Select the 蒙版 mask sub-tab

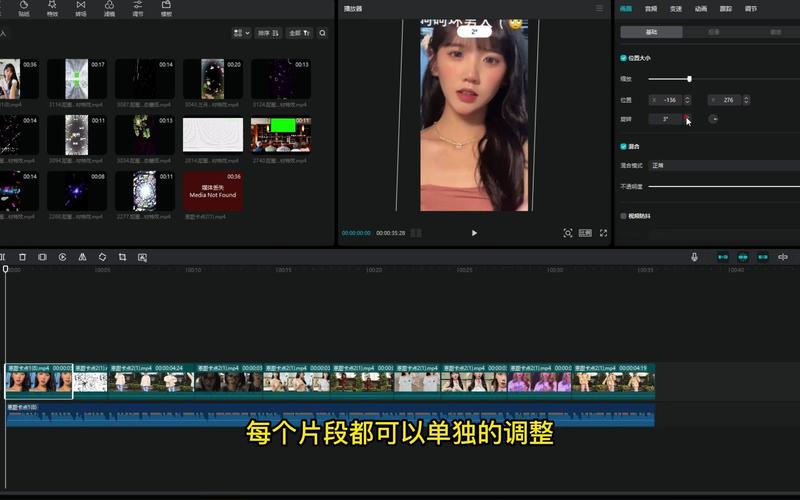click(776, 32)
